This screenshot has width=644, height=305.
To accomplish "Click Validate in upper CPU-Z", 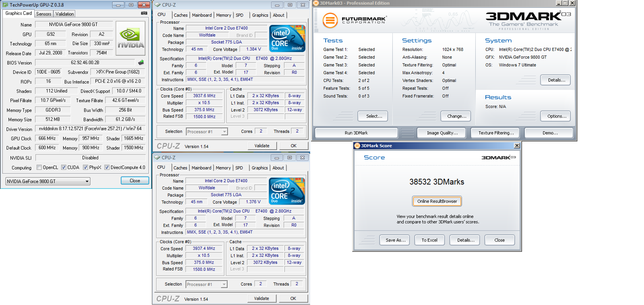I will click(262, 146).
